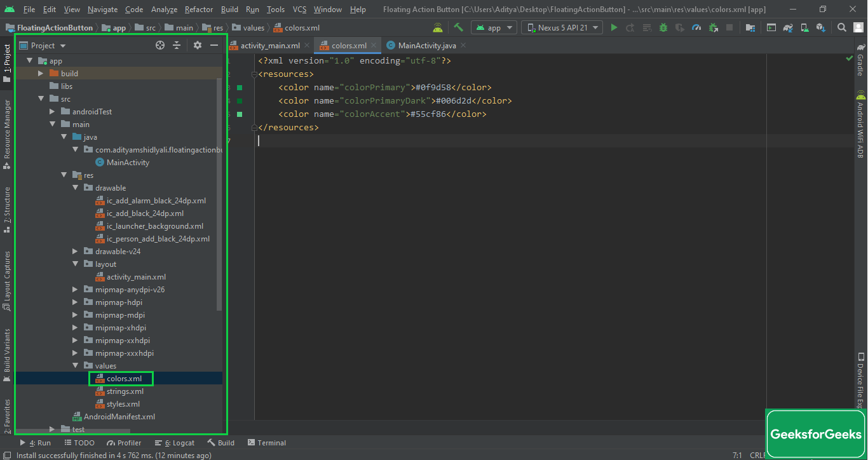Image resolution: width=868 pixels, height=460 pixels.
Task: Click the user account avatar icon
Action: pyautogui.click(x=858, y=27)
